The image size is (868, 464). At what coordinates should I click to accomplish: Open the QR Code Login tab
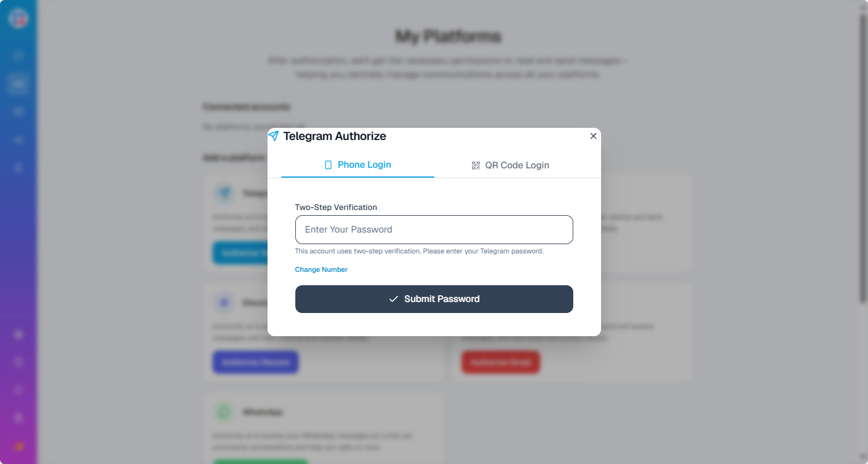510,165
